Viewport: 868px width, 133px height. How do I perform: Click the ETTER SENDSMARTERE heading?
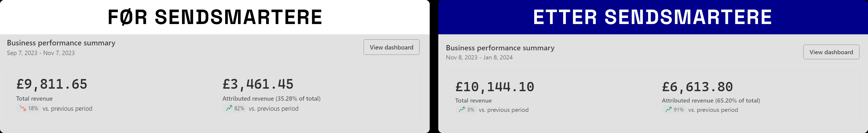(653, 17)
